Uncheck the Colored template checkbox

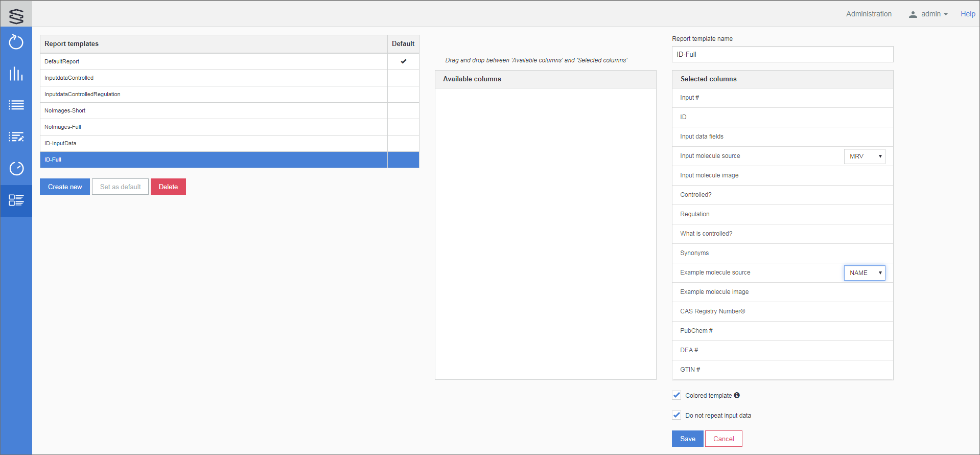[x=676, y=395]
